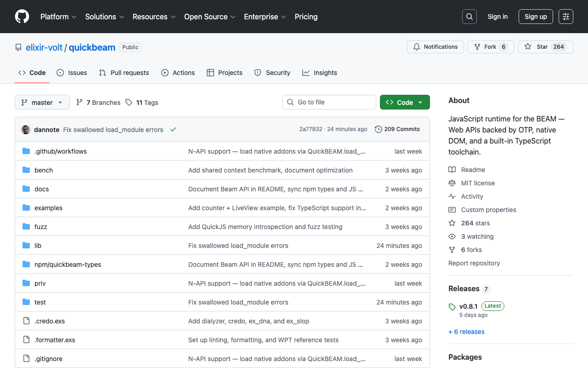Viewport: 588px width, 368px height.
Task: Switch to the Pull requests tab
Action: tap(124, 73)
